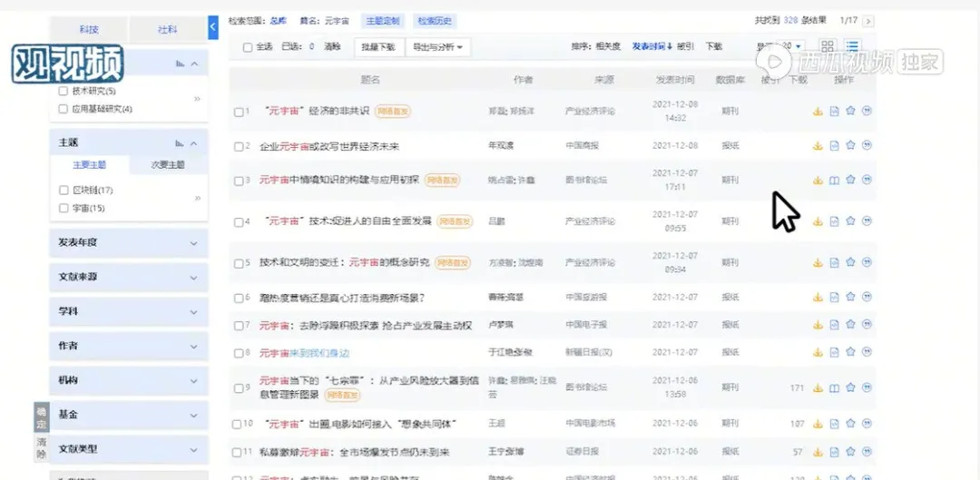Star the "元宇宙"技术:促进人的自由全面发展 row
The height and width of the screenshot is (480, 980).
850,220
